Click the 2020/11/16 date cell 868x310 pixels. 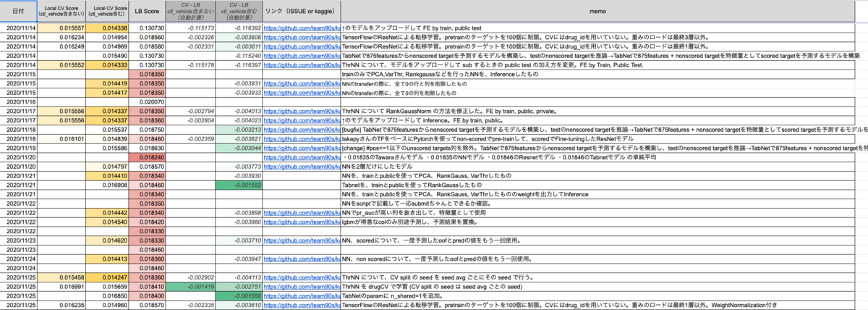point(17,101)
